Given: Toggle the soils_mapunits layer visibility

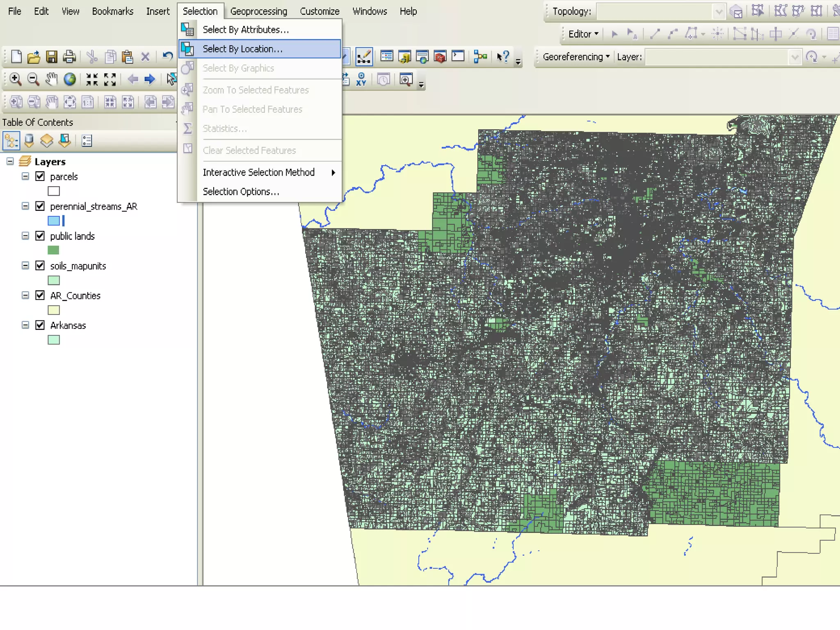Looking at the screenshot, I should coord(40,265).
